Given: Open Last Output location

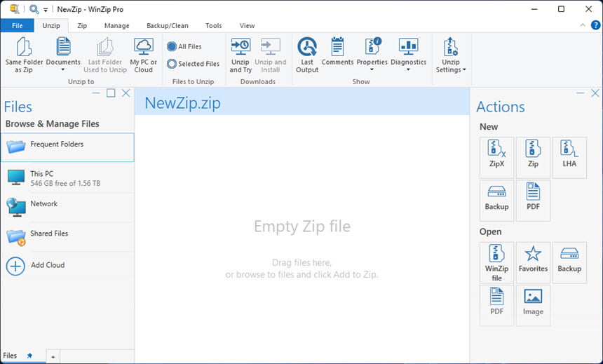Looking at the screenshot, I should tap(307, 55).
